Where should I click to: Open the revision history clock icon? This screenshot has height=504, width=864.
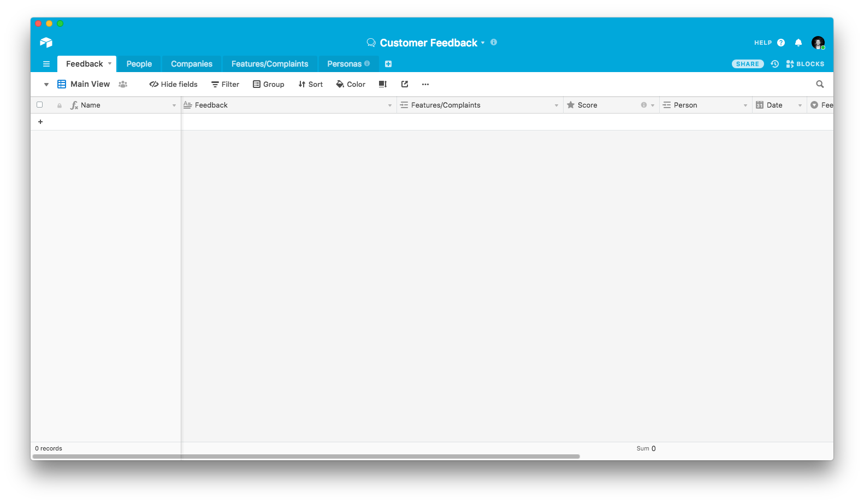(x=774, y=64)
